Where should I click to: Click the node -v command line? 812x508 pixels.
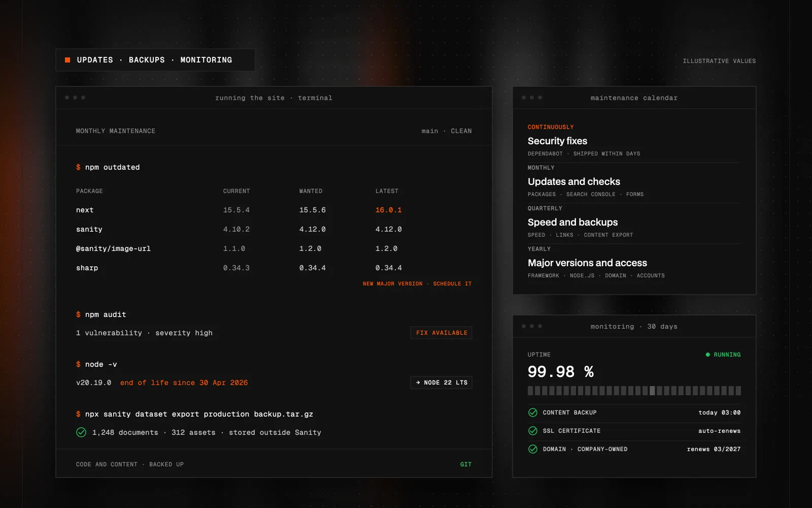point(96,364)
